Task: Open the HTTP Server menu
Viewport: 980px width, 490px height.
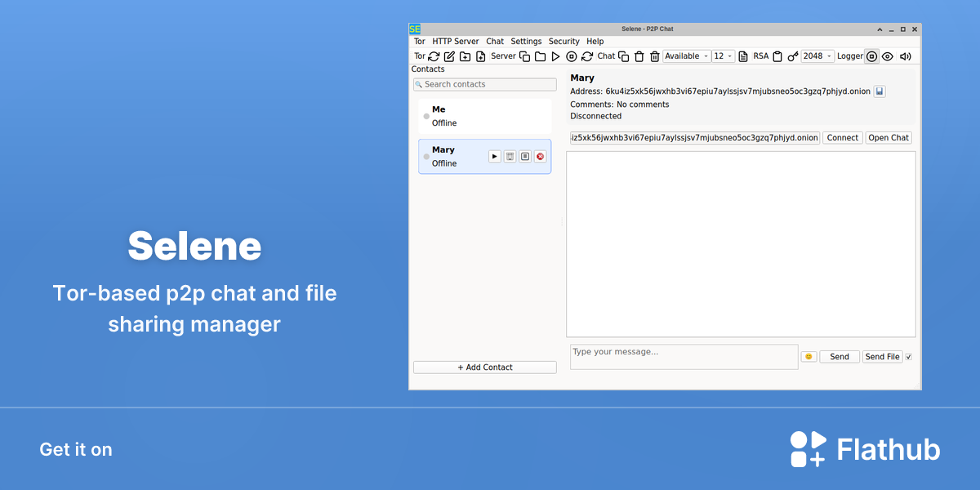Action: (x=456, y=41)
